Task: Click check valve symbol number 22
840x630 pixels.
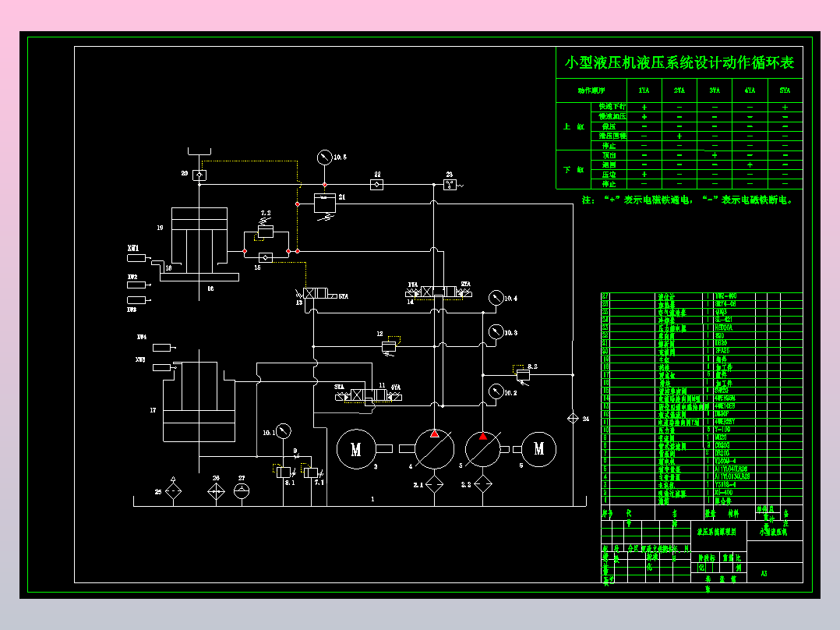Action: pyautogui.click(x=377, y=185)
